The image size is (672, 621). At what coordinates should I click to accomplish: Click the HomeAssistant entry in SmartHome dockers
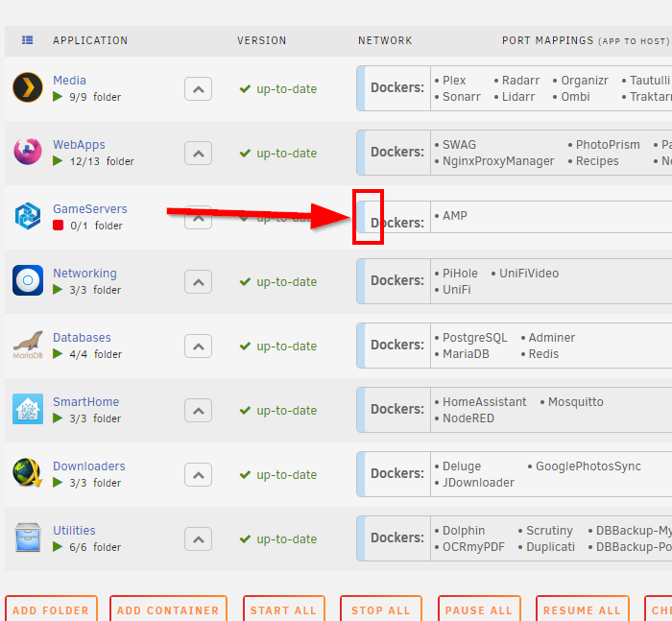[484, 401]
